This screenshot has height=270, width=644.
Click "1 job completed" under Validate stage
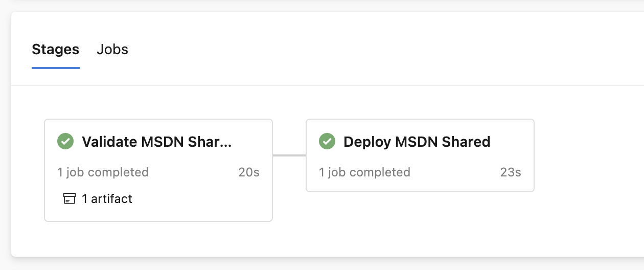point(103,172)
